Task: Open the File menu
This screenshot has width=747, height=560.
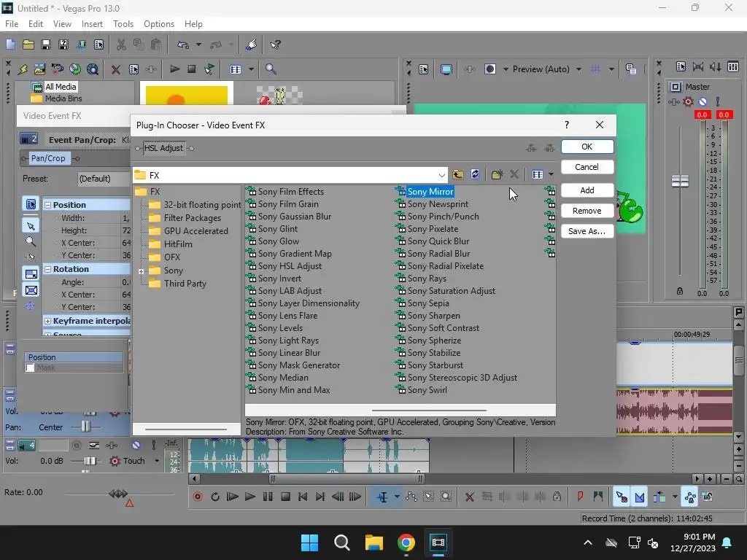Action: (12, 24)
